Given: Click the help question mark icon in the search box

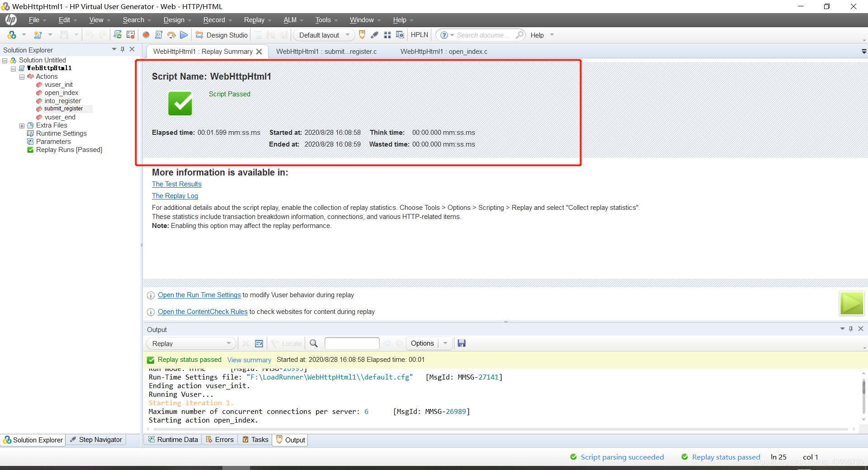Looking at the screenshot, I should point(444,35).
